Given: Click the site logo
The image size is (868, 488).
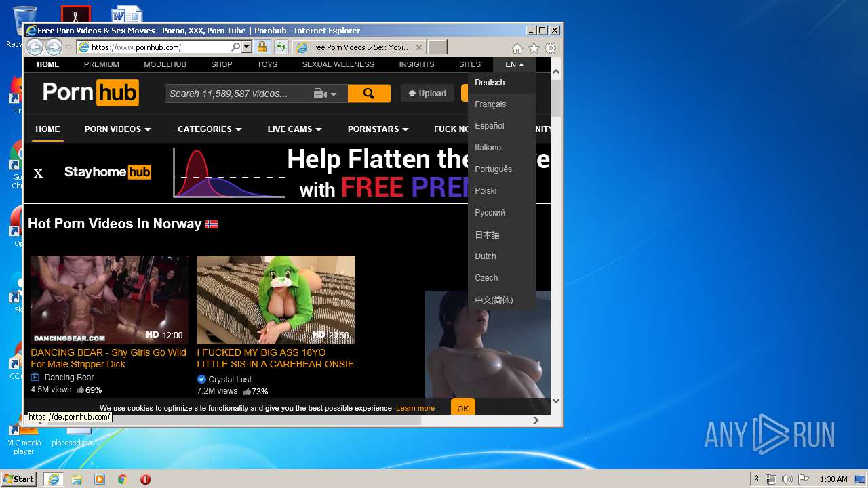Looking at the screenshot, I should pyautogui.click(x=91, y=93).
